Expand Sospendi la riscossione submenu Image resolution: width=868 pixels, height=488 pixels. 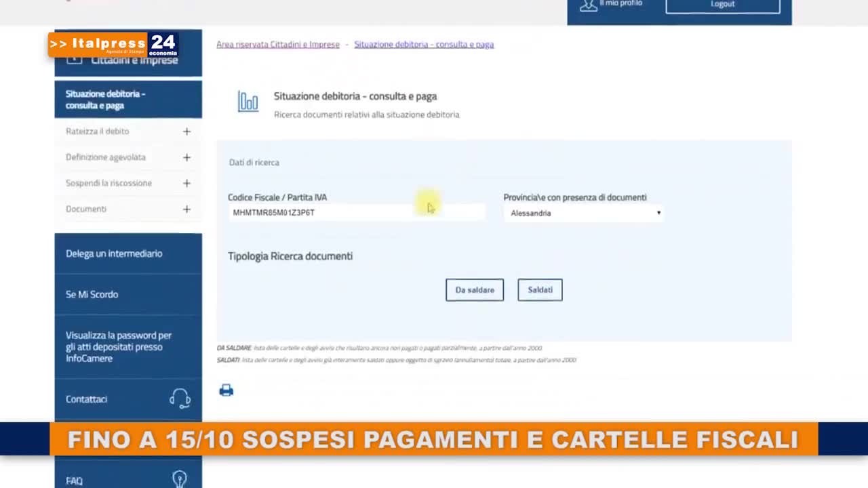pyautogui.click(x=186, y=183)
